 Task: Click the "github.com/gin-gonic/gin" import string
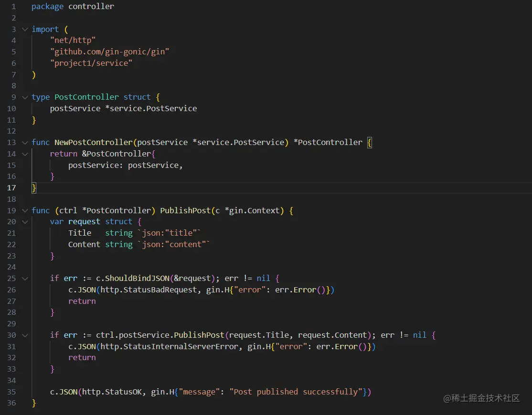pos(109,52)
